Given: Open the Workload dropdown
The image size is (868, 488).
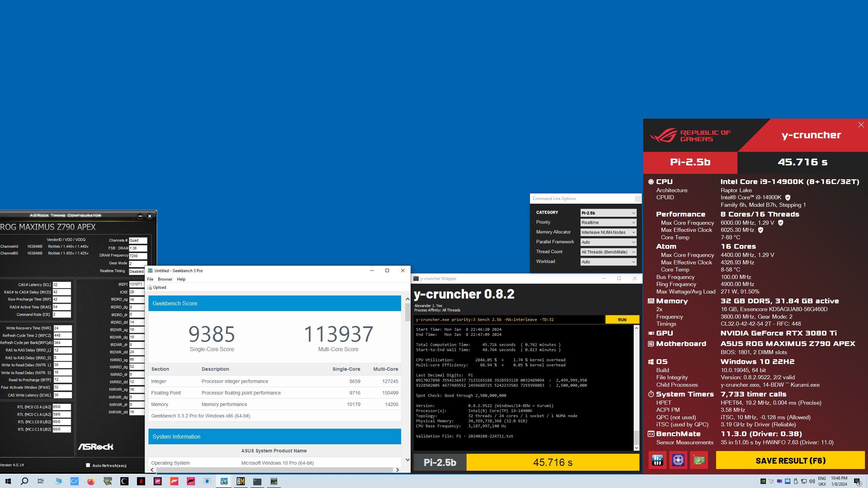Looking at the screenshot, I should point(608,262).
